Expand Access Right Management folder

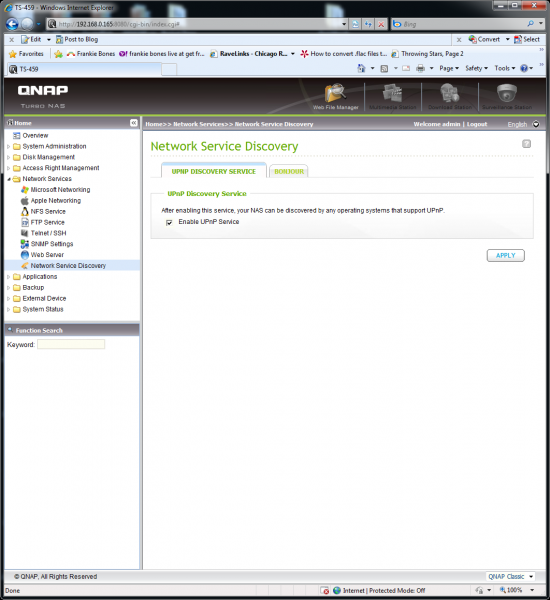tap(8, 168)
